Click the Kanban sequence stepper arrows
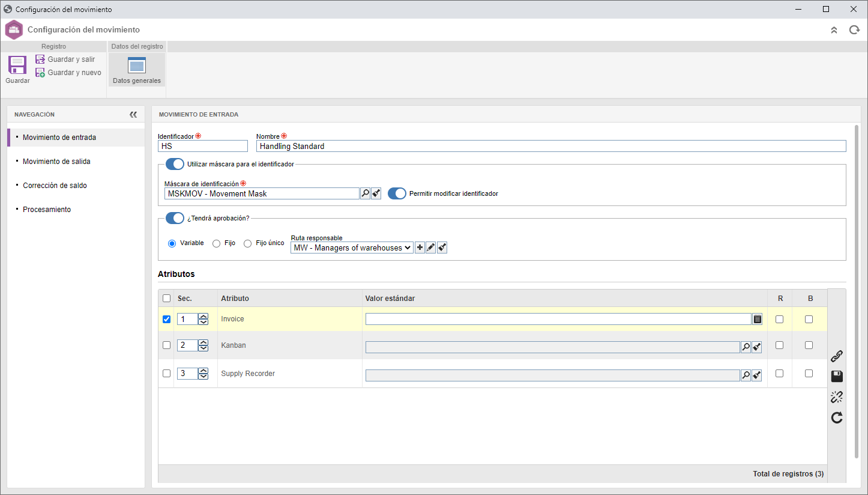The width and height of the screenshot is (868, 495). [x=203, y=345]
